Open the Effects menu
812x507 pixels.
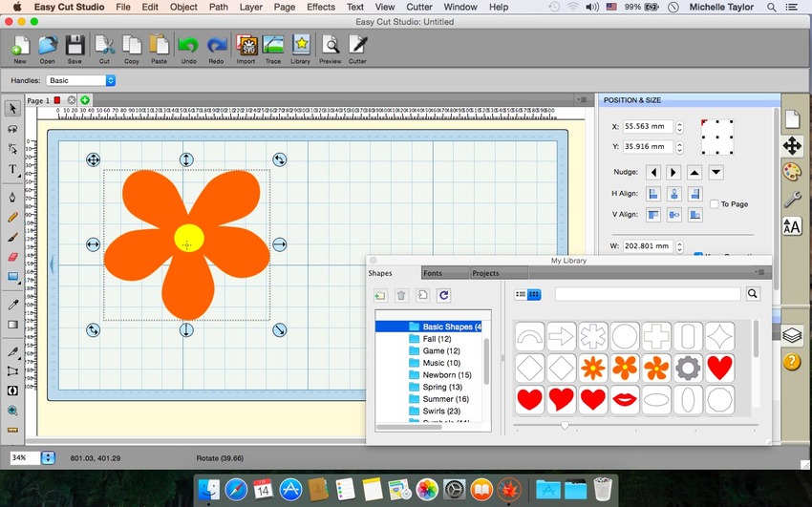pos(321,7)
